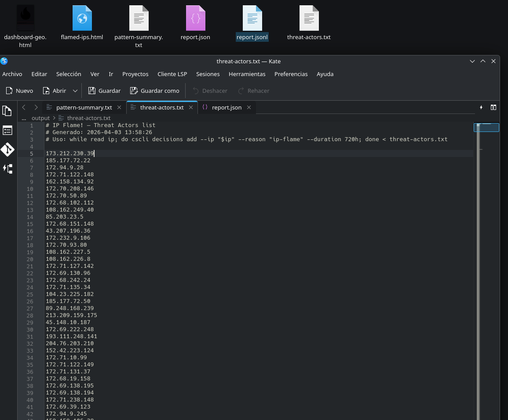Image resolution: width=508 pixels, height=420 pixels.
Task: Select report.jsonl desktop file icon
Action: tap(252, 23)
